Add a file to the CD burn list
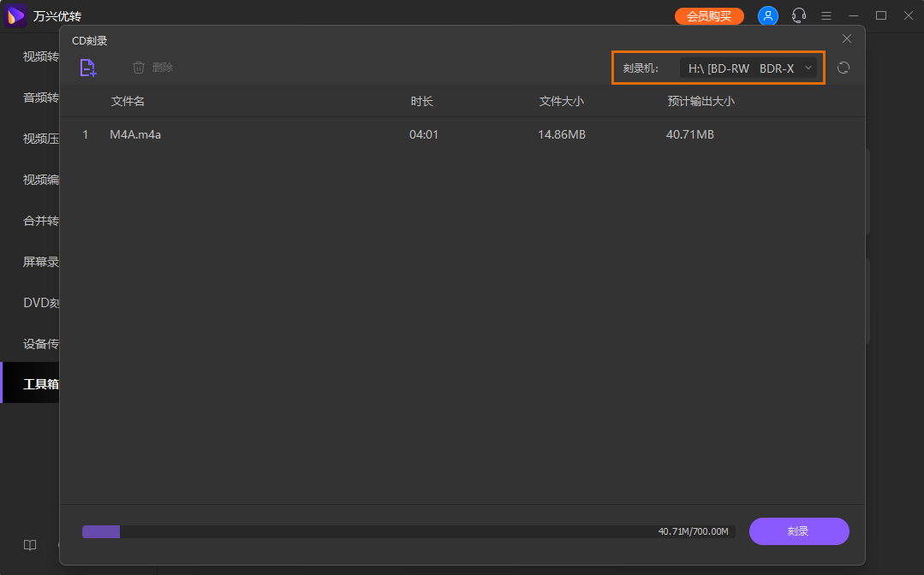Screen dimensions: 924x575 point(88,68)
